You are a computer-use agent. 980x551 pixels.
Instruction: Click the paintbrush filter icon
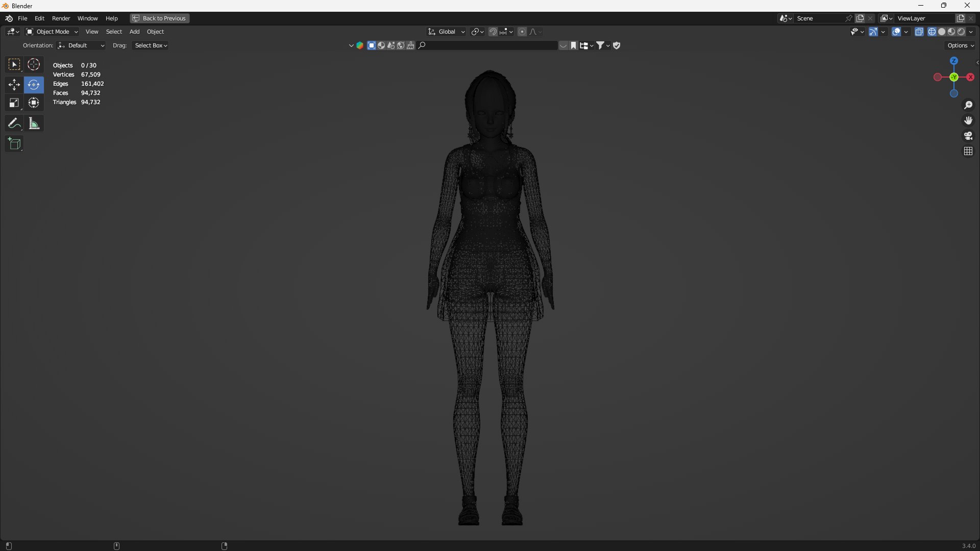(x=410, y=45)
